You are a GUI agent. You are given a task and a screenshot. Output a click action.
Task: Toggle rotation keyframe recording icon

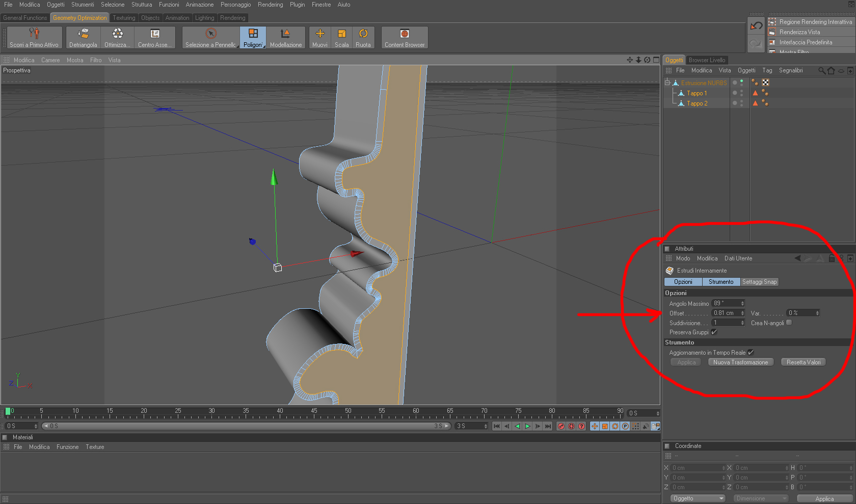(615, 426)
